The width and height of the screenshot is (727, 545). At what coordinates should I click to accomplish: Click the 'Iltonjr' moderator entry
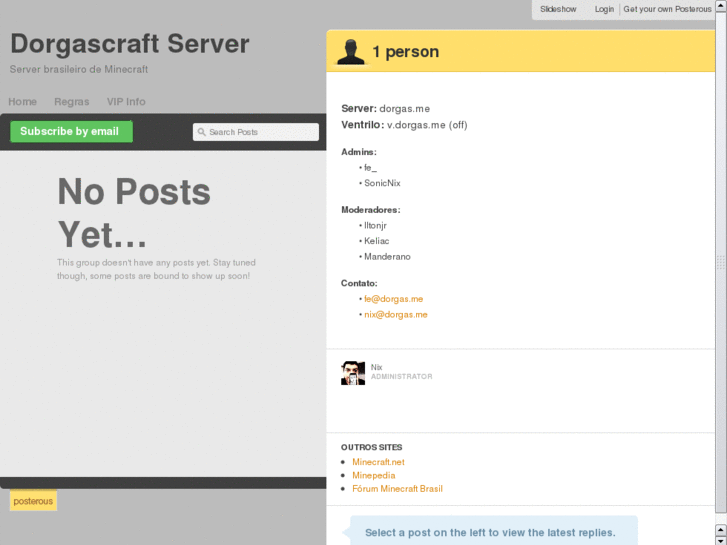pyautogui.click(x=375, y=226)
